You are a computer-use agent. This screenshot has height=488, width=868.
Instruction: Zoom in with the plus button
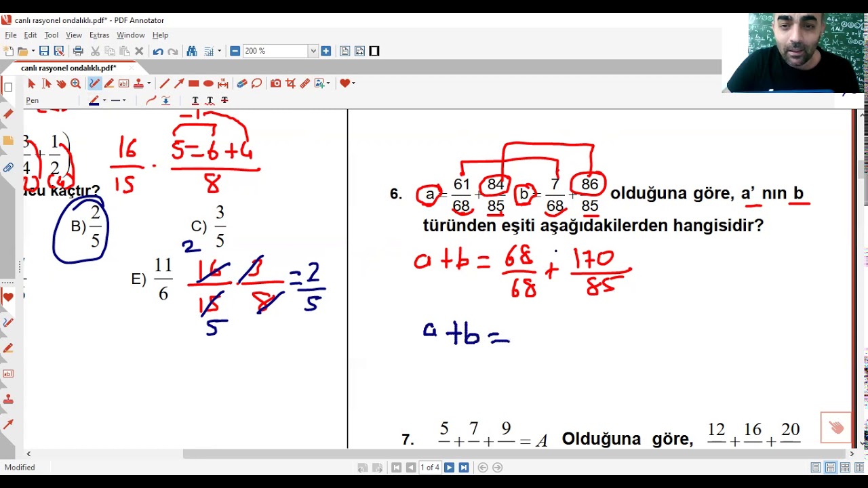325,51
